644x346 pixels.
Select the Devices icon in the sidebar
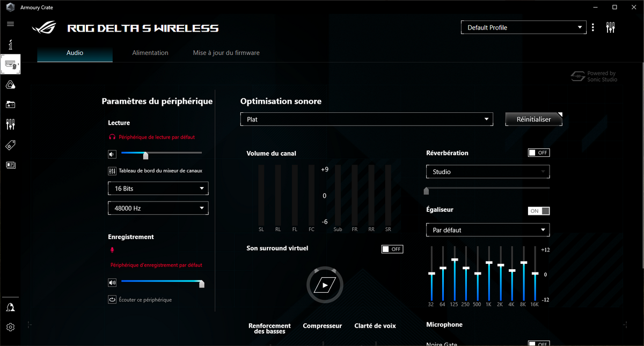(10, 64)
